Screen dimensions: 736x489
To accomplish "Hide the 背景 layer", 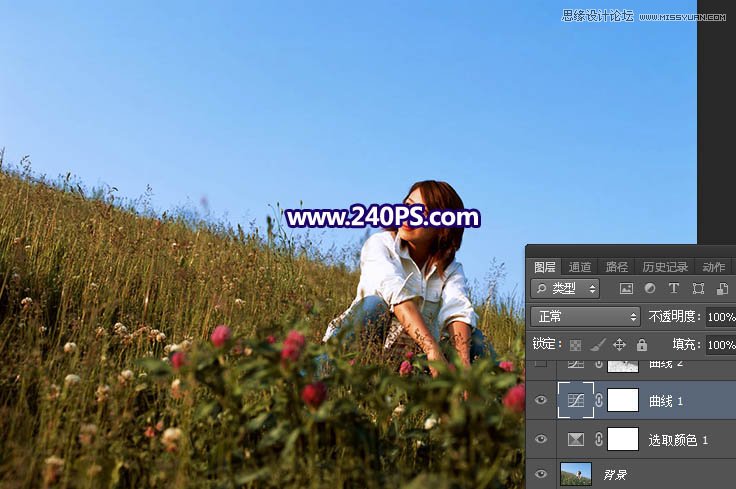I will 541,474.
